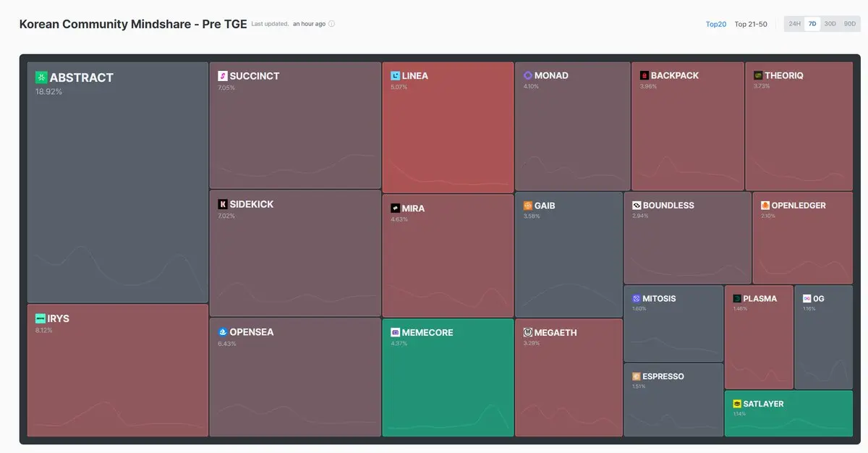Click the OPENSEA tile label
Image resolution: width=868 pixels, height=453 pixels.
(252, 332)
